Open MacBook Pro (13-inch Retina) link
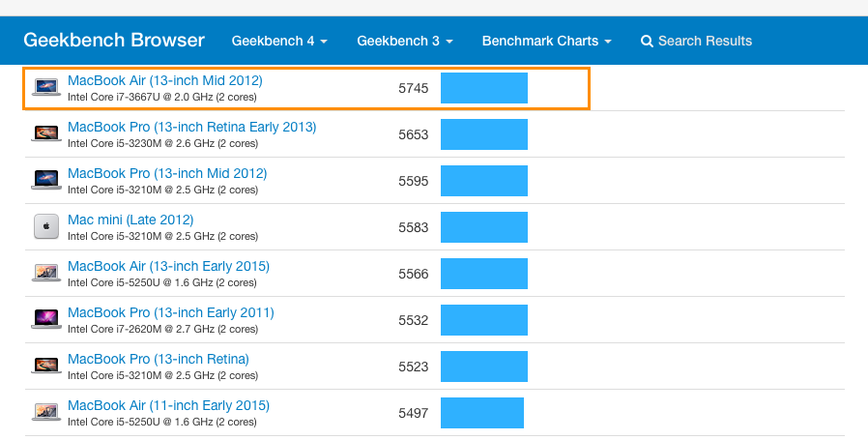The width and height of the screenshot is (868, 440). (x=159, y=359)
